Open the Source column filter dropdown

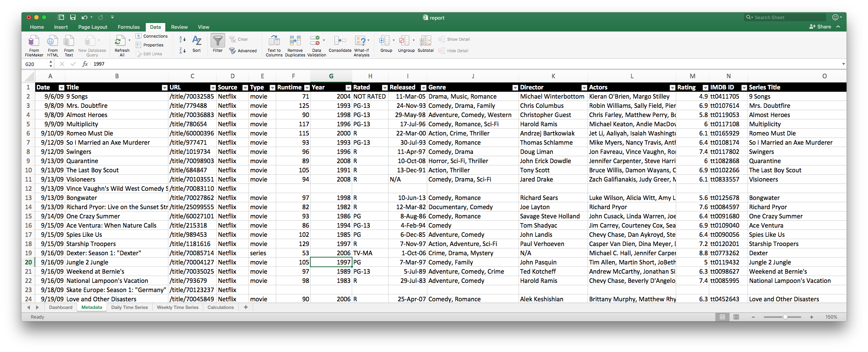(x=245, y=88)
